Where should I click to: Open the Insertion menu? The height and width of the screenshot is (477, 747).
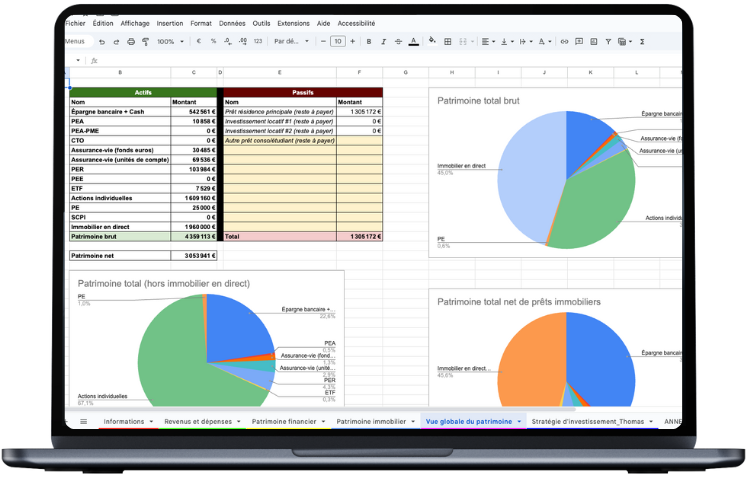point(170,23)
